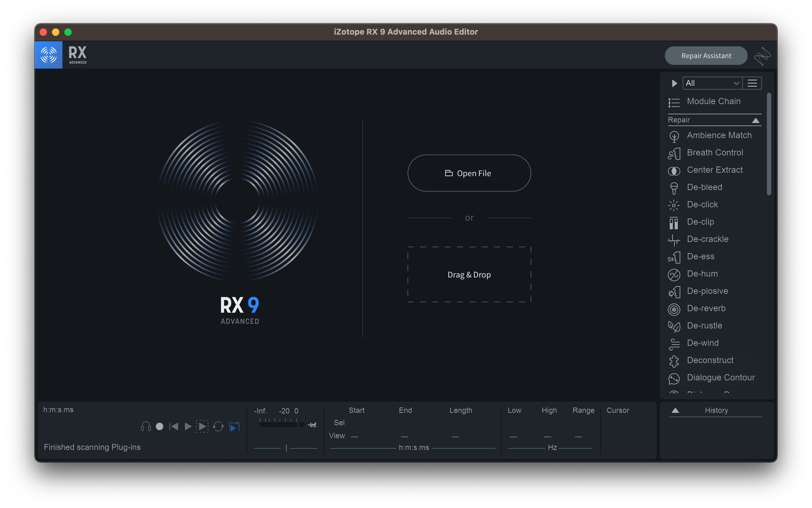The width and height of the screenshot is (812, 508).
Task: Select the De-ess face icon
Action: point(674,257)
